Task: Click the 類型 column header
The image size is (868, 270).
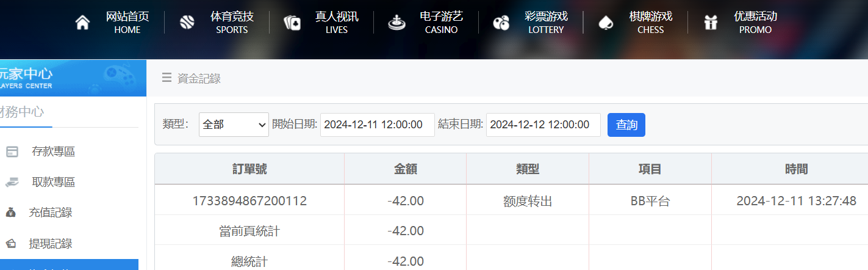Action: 528,169
